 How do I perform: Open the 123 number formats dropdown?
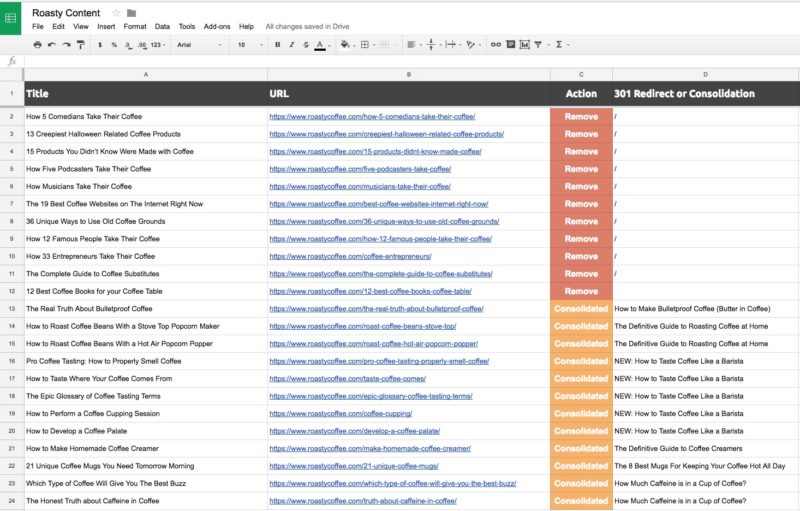[158, 45]
